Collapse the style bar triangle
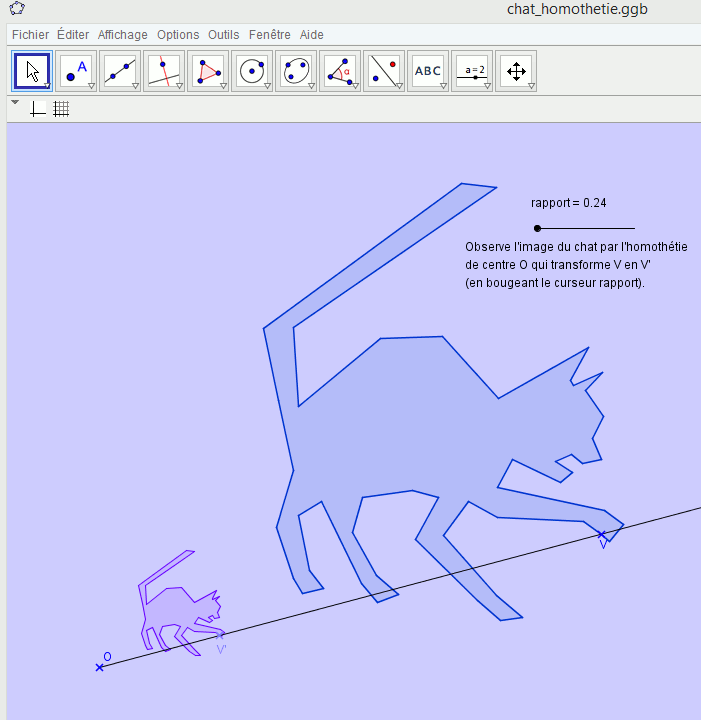Viewport: 701px width, 720px height. [15, 102]
